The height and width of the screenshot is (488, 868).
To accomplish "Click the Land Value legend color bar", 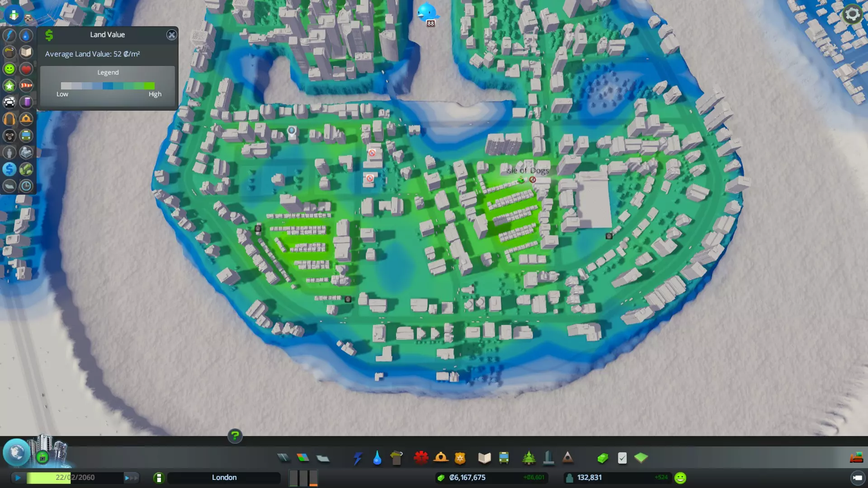I will coord(108,85).
